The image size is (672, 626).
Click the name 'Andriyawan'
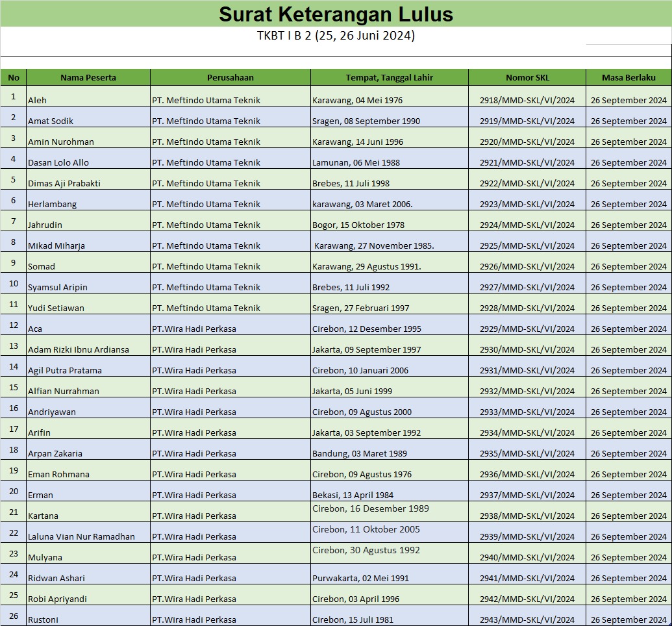[52, 412]
